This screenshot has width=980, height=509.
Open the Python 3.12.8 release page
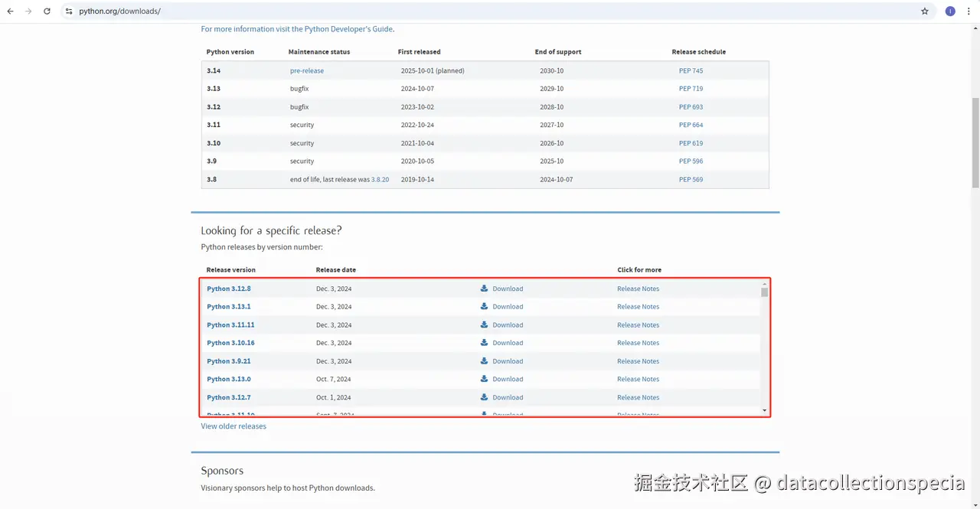click(229, 289)
